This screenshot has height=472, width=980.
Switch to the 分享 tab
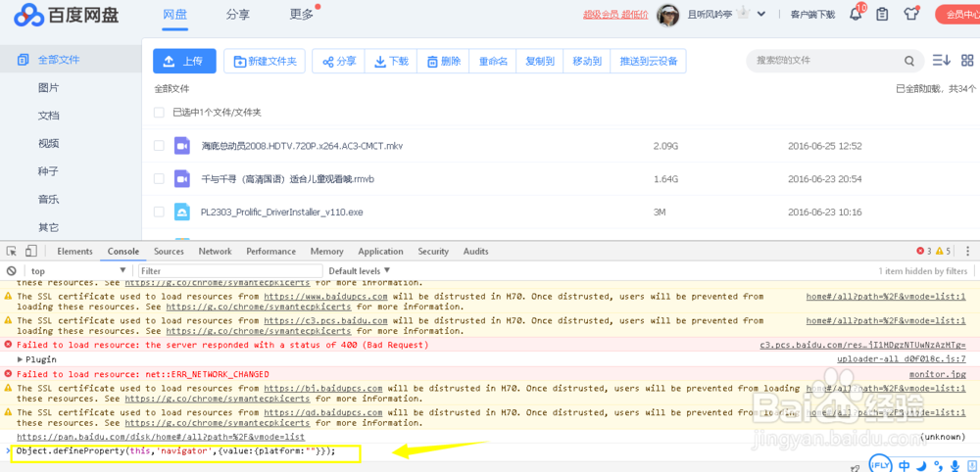(239, 15)
